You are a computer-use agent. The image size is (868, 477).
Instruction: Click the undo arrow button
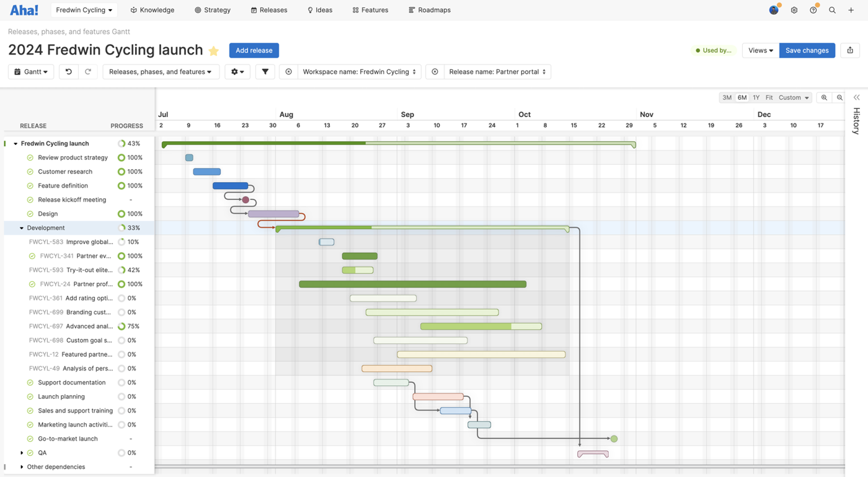(69, 72)
